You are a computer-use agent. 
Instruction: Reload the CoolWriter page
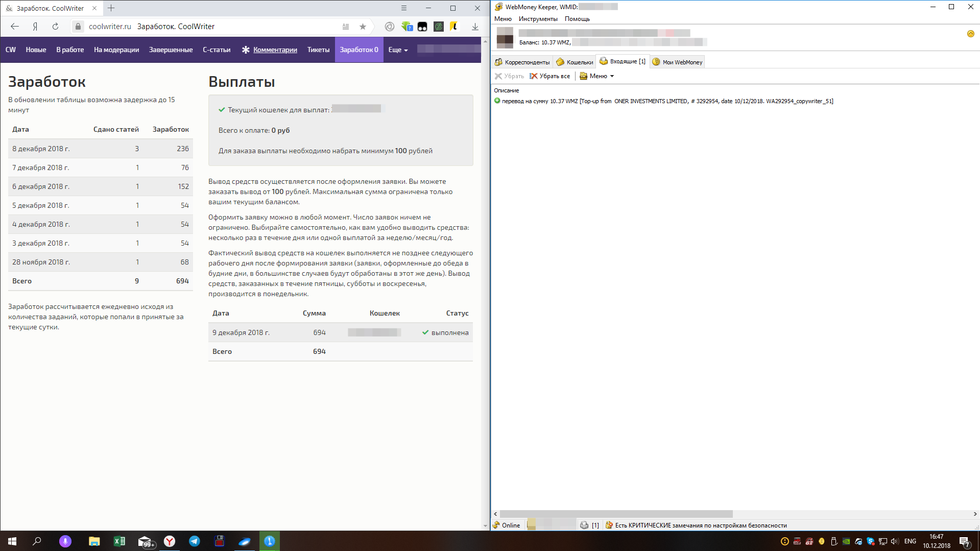click(55, 27)
